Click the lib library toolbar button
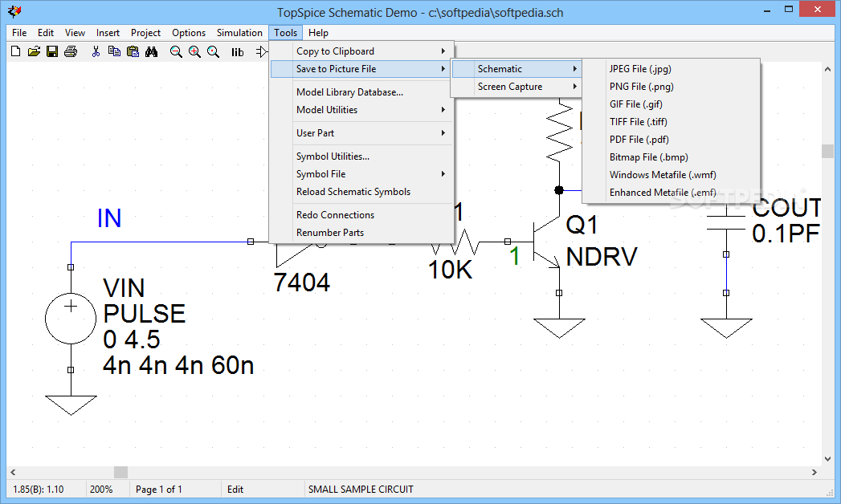 coord(237,52)
